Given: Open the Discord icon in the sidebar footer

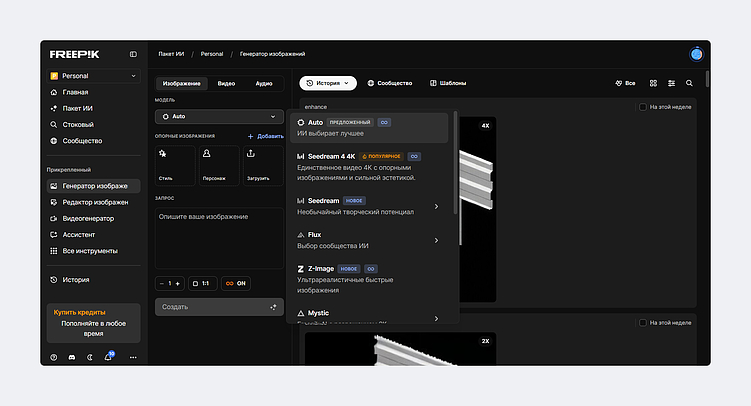Looking at the screenshot, I should [x=71, y=357].
